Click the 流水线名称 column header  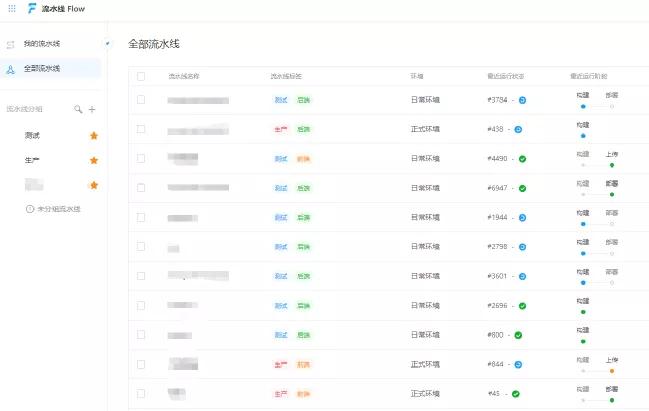click(x=184, y=76)
